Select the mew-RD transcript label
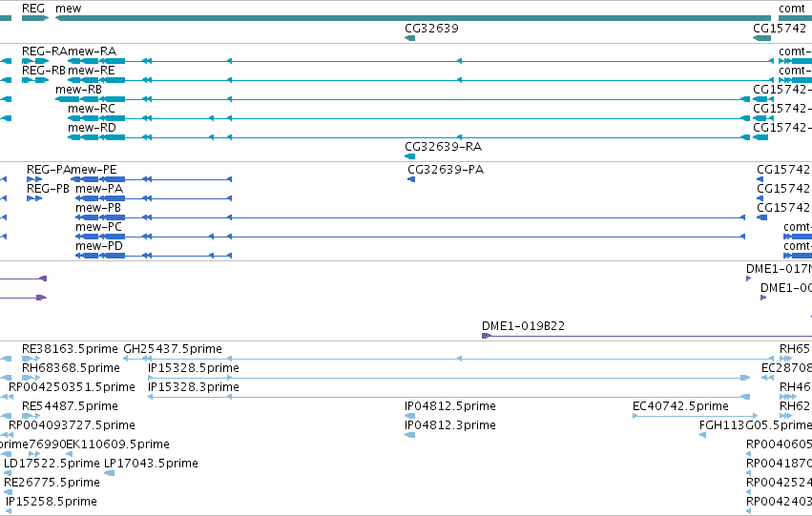 pos(92,128)
